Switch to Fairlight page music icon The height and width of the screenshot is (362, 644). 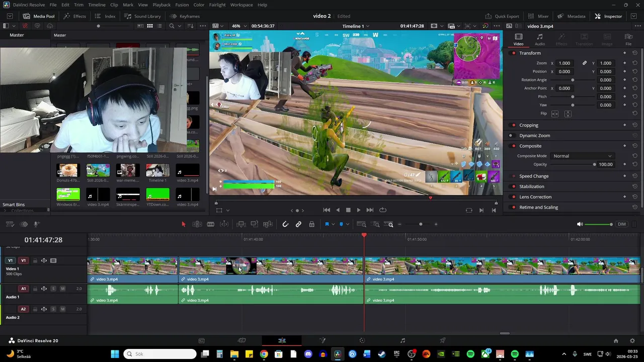pyautogui.click(x=403, y=340)
